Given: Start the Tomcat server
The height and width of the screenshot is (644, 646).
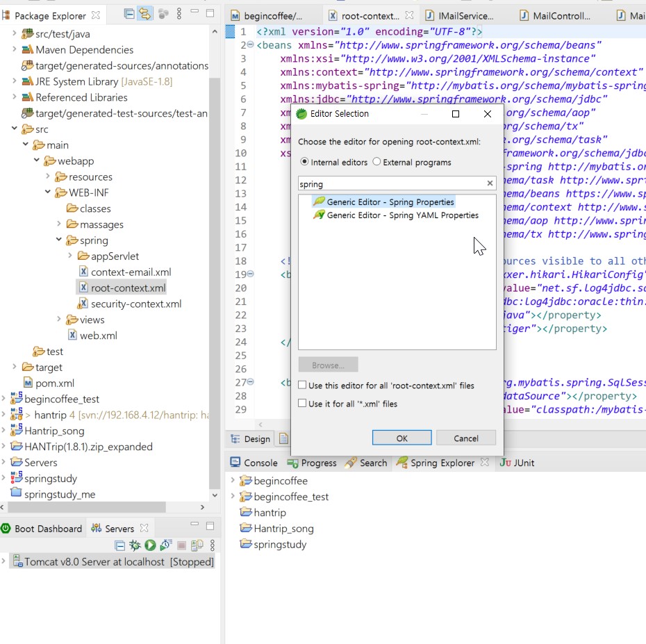Looking at the screenshot, I should point(149,545).
